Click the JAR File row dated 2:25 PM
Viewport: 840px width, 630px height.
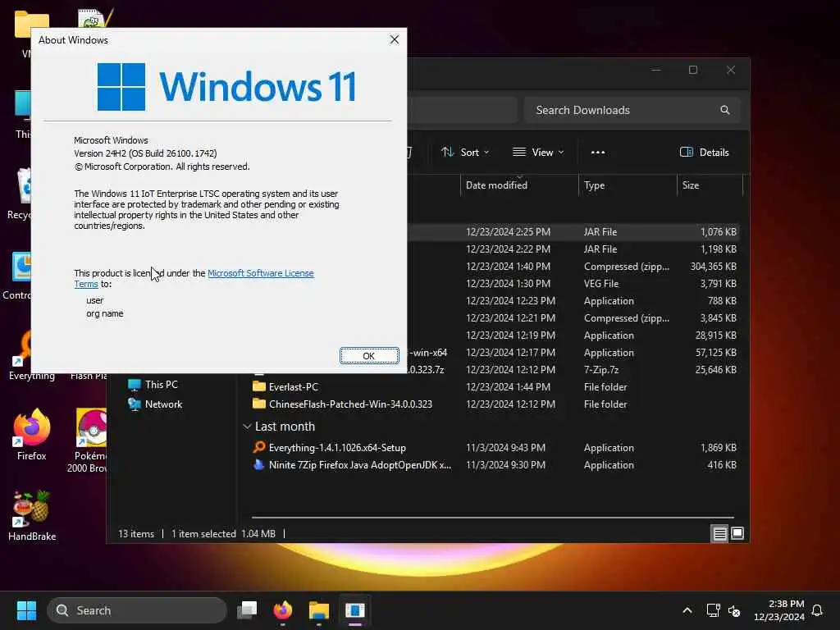[573, 232]
